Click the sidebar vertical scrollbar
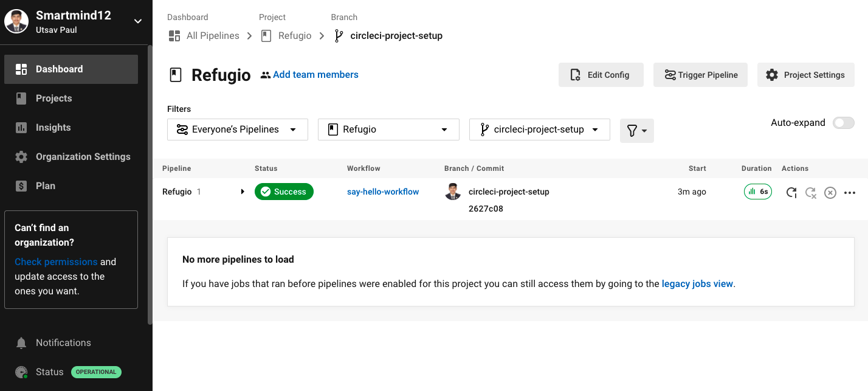The width and height of the screenshot is (868, 391). point(150,185)
